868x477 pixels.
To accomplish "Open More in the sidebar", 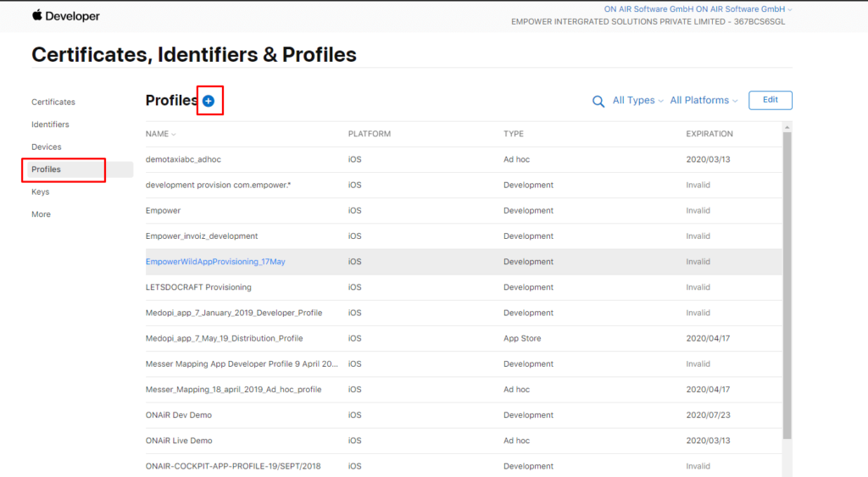I will (41, 214).
